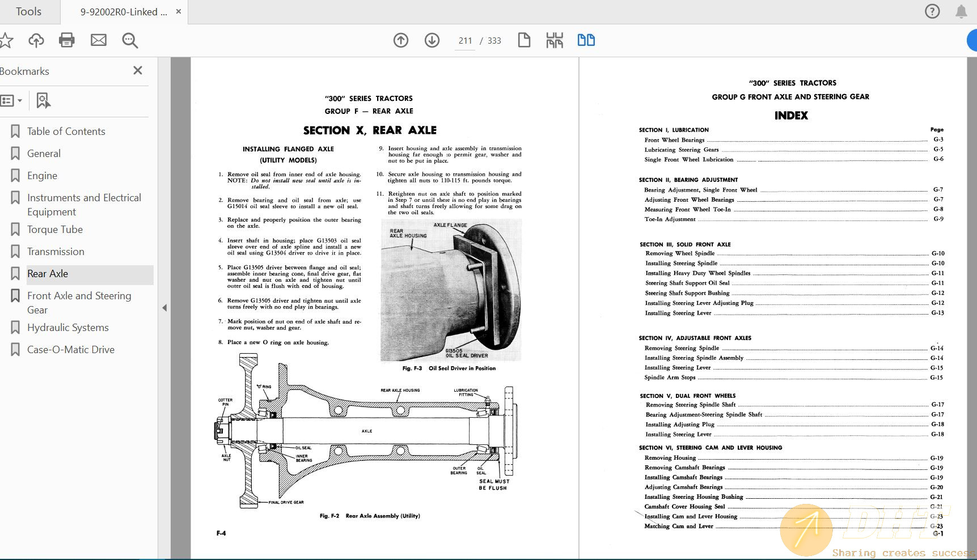Find current bookmark in panel
The height and width of the screenshot is (560, 977).
click(43, 100)
